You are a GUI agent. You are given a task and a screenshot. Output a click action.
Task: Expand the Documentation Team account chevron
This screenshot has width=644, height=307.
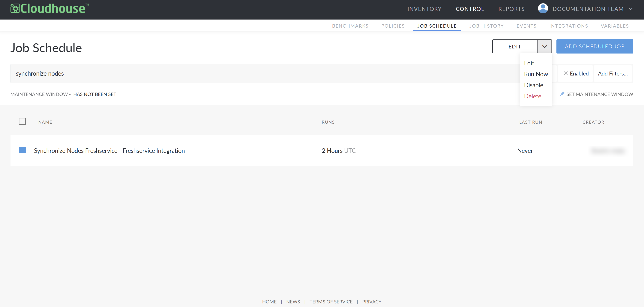pyautogui.click(x=631, y=9)
